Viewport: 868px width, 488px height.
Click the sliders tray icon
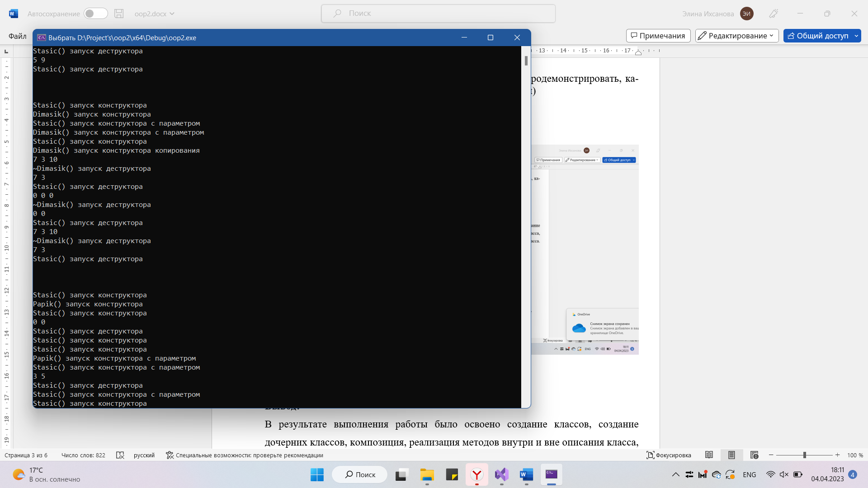[689, 474]
